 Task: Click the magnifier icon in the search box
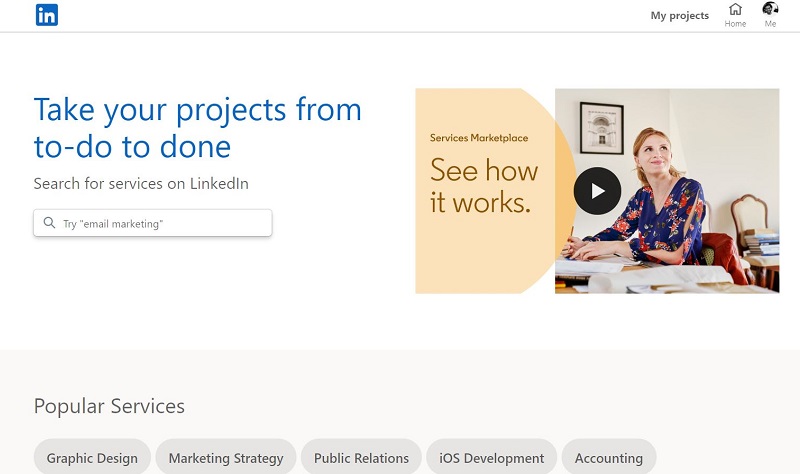pyautogui.click(x=49, y=223)
